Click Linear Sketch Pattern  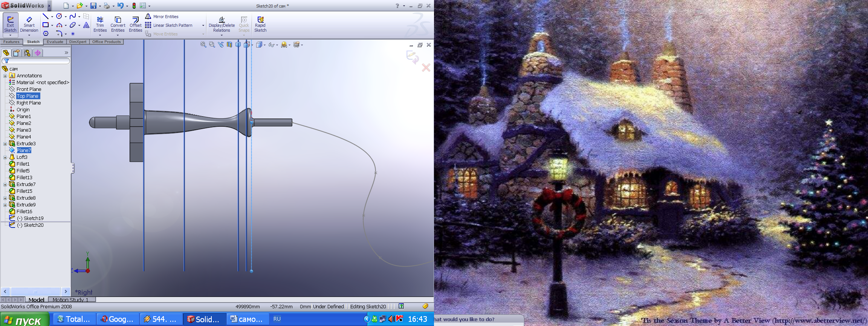169,25
